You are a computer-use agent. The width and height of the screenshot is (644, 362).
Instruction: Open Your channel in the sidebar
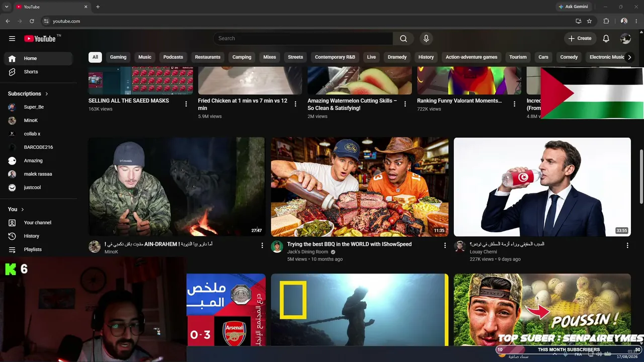coord(39,223)
